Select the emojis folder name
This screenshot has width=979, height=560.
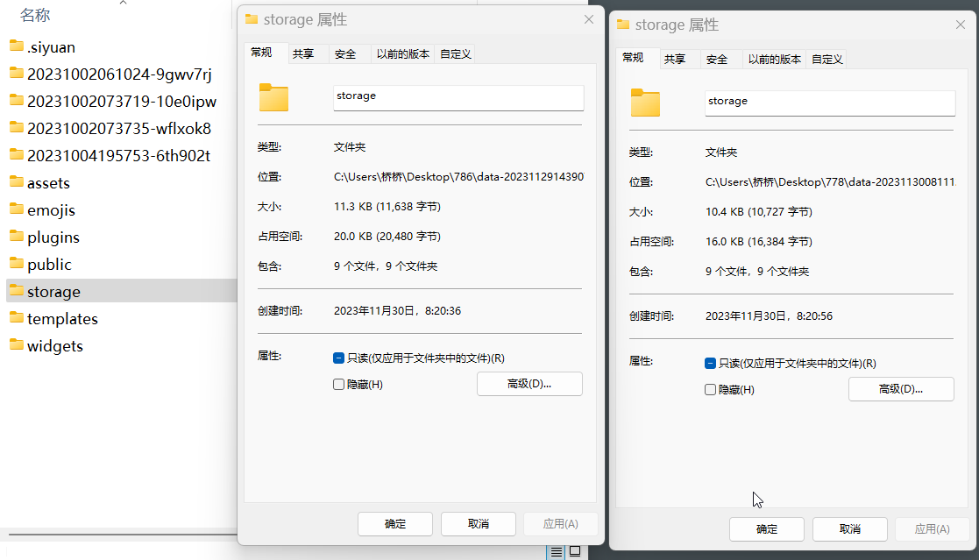click(51, 210)
